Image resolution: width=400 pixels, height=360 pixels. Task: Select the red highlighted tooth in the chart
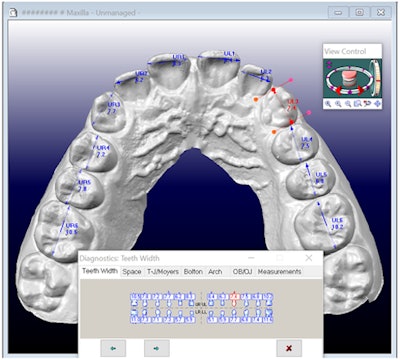(x=234, y=300)
